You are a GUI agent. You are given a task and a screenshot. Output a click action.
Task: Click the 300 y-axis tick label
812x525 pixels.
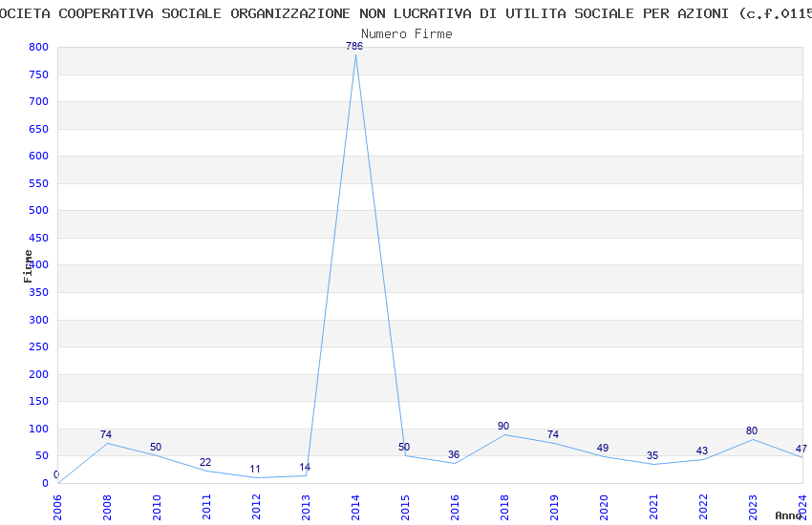coord(39,320)
